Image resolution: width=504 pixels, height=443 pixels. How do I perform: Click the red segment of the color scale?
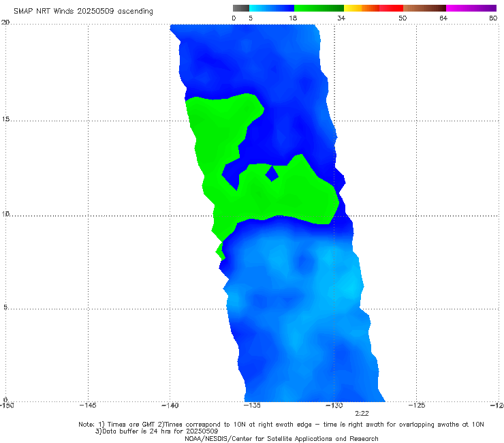coord(391,8)
